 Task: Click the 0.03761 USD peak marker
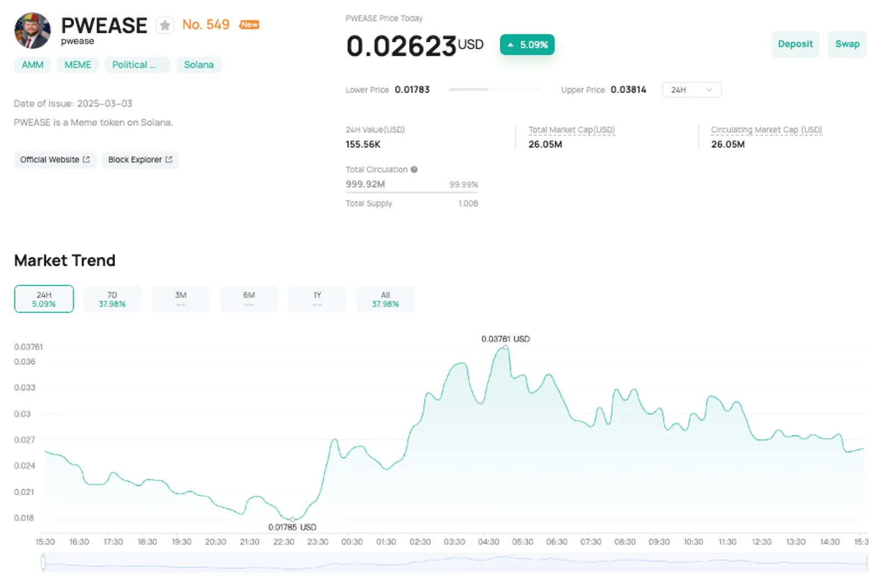(506, 348)
